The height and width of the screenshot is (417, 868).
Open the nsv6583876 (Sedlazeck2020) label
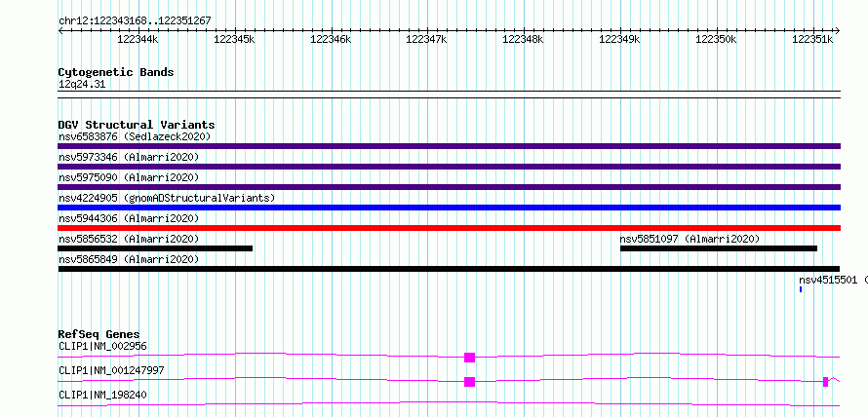coord(135,136)
